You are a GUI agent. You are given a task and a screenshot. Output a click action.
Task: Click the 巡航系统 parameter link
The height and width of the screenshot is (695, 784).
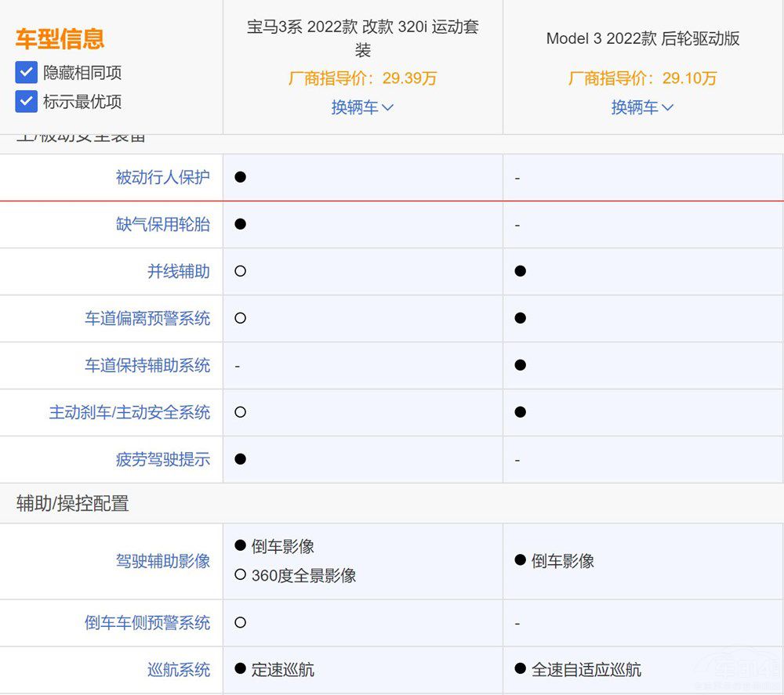tap(179, 669)
